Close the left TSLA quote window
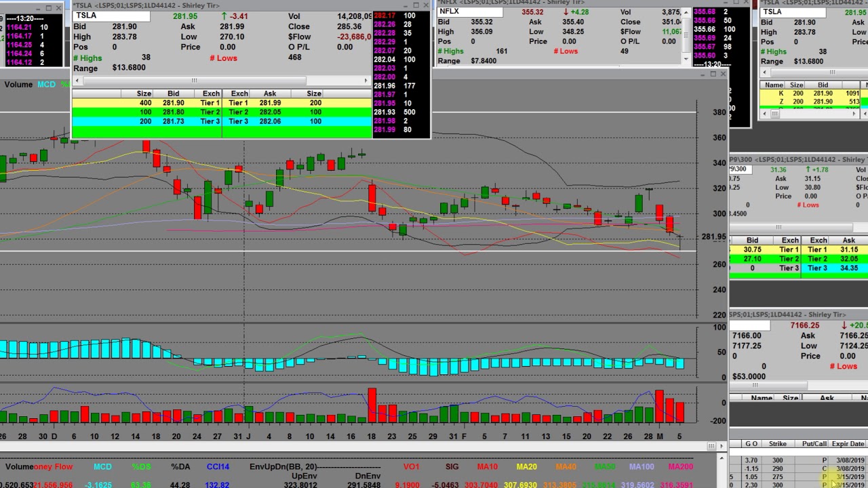Screen dimensions: 868x488 coord(425,5)
